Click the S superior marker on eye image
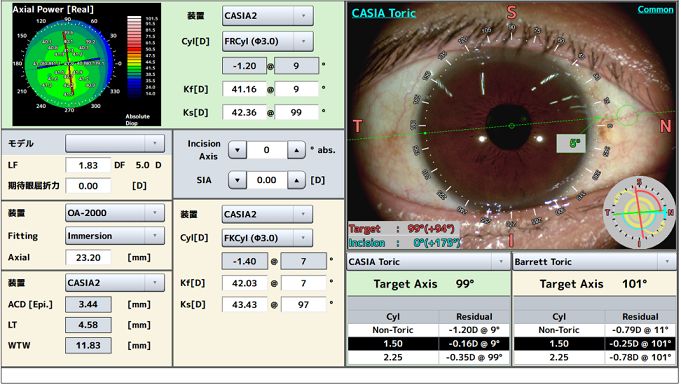Viewport: 681px width, 385px height. 512,12
